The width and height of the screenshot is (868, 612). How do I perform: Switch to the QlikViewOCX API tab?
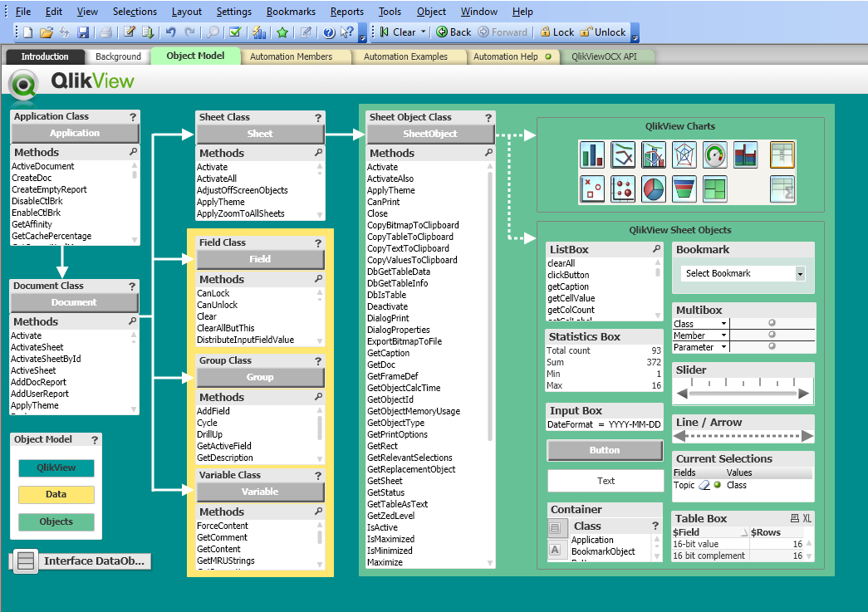(605, 56)
